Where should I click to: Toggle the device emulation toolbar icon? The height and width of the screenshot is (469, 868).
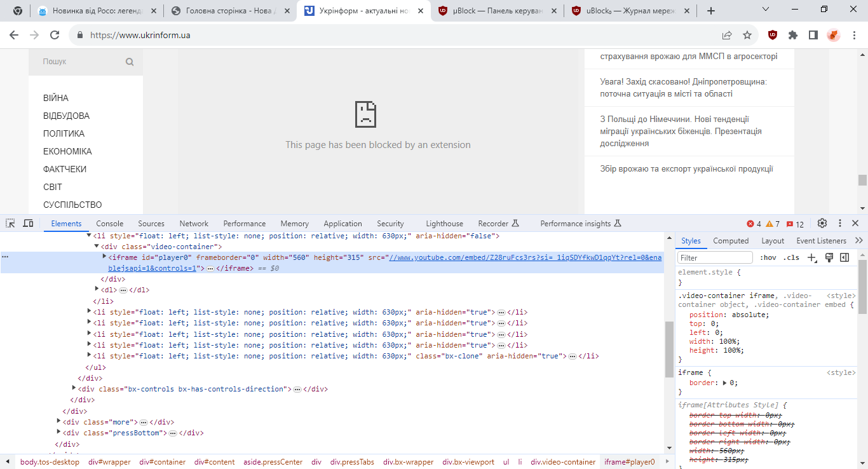click(x=27, y=223)
